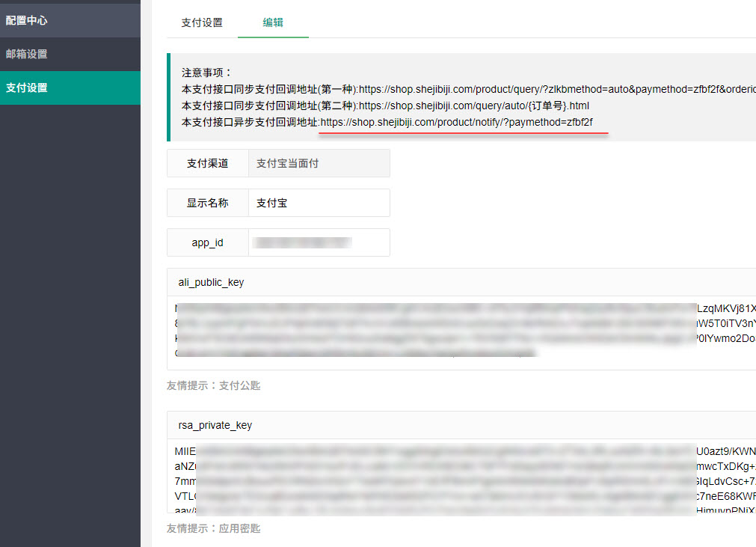Click the 编辑 tab
The image size is (756, 547).
273,22
